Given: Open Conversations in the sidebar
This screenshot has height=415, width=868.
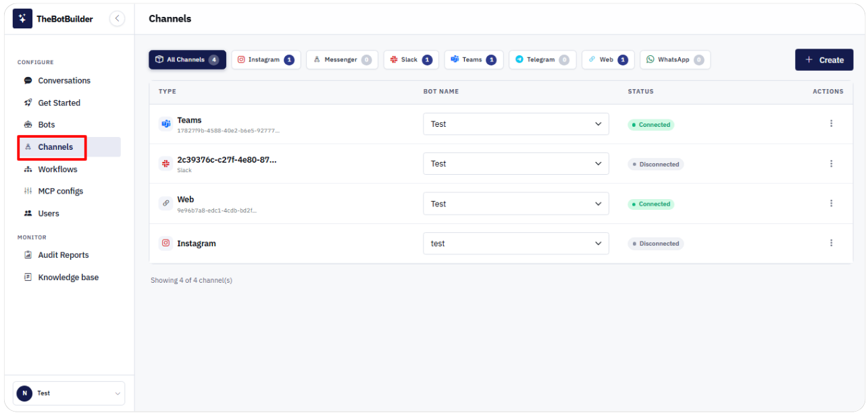Looking at the screenshot, I should tap(64, 80).
